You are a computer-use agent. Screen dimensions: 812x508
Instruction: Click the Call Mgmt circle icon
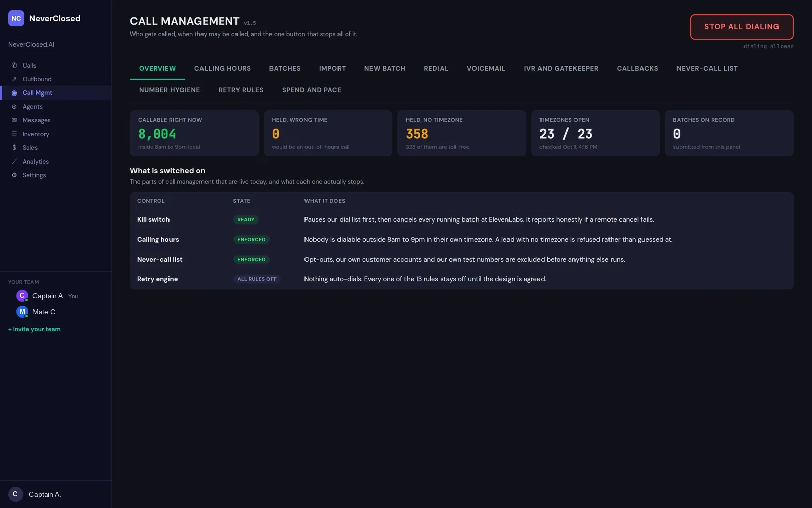14,93
